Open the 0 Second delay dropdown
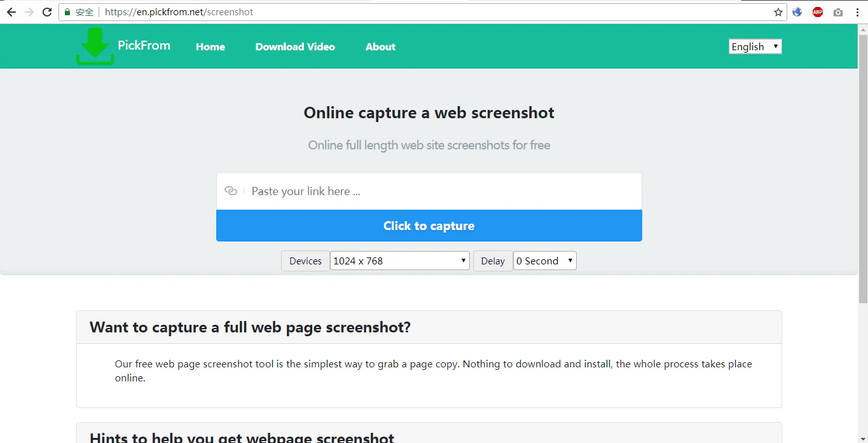The height and width of the screenshot is (443, 868). (x=544, y=261)
